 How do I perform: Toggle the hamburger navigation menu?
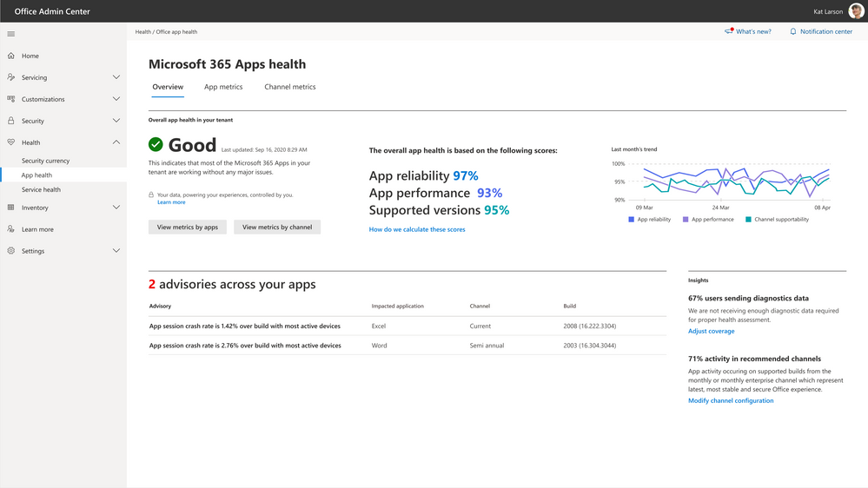click(x=11, y=34)
